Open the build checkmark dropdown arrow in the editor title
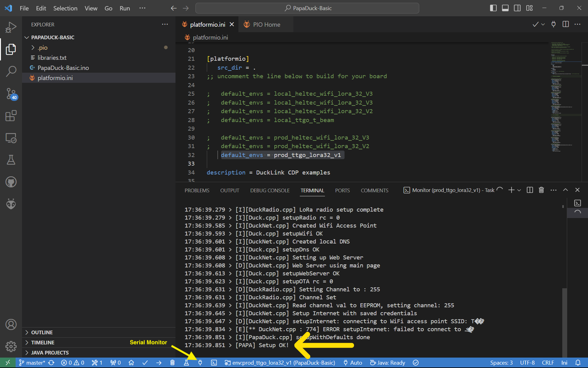This screenshot has height=368, width=588. click(543, 24)
